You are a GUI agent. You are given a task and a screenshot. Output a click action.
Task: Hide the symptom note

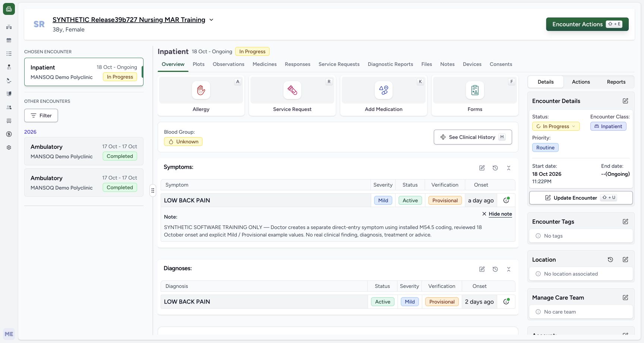point(497,214)
